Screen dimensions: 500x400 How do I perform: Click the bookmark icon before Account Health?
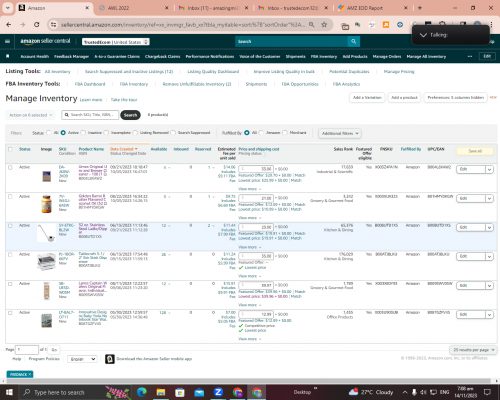click(8, 56)
